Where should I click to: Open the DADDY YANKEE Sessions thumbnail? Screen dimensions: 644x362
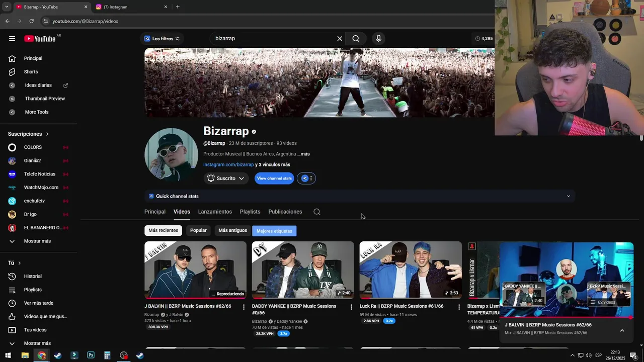[303, 270]
